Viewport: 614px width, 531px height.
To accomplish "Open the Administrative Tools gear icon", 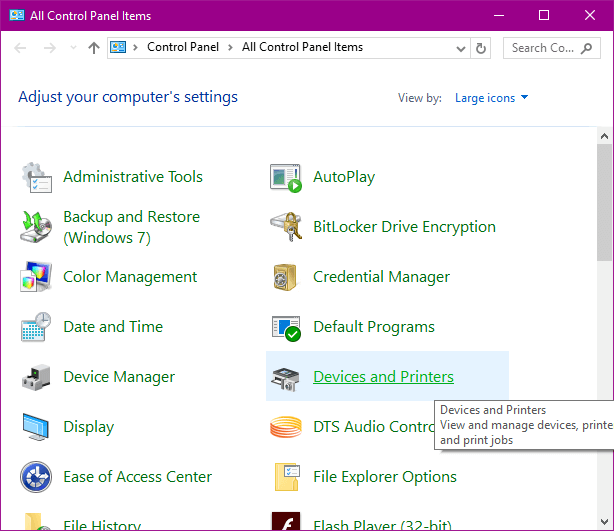I will [x=36, y=177].
